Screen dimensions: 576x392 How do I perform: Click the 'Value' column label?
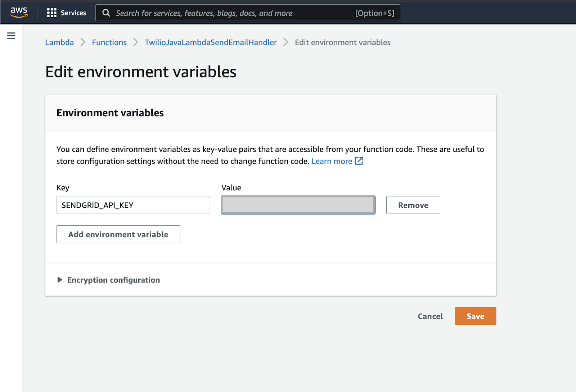click(231, 188)
